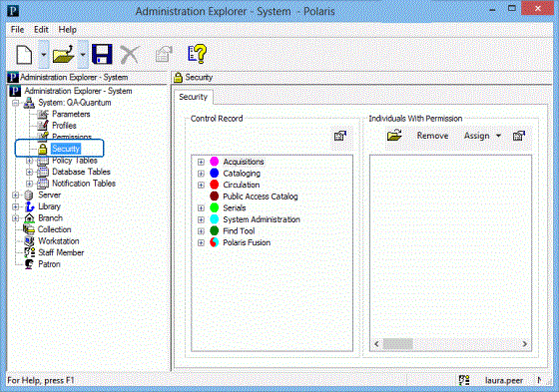
Task: Expand the Acquisitions node
Action: (201, 163)
